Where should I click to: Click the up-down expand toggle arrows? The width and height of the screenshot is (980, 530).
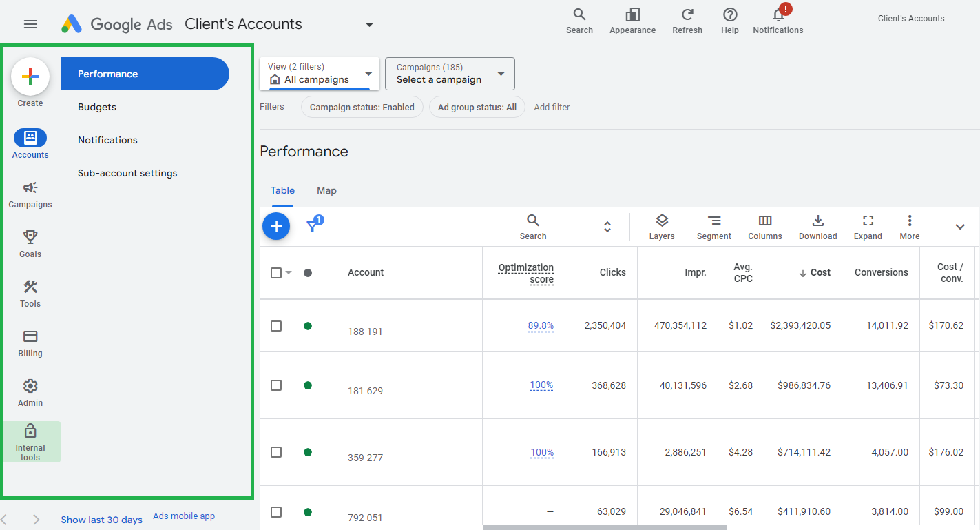click(607, 227)
